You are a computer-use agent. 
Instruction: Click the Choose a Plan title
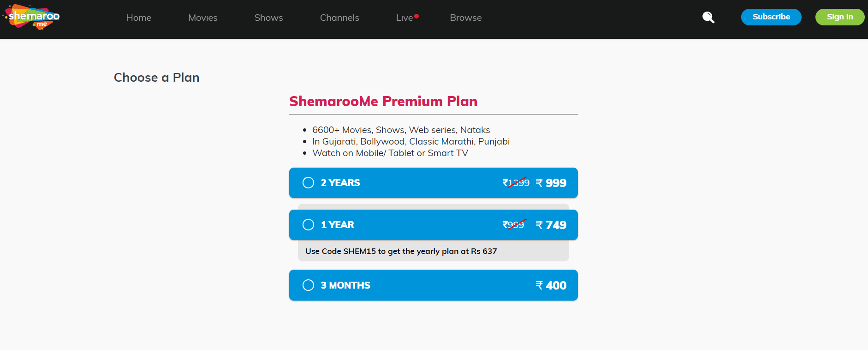coord(156,77)
